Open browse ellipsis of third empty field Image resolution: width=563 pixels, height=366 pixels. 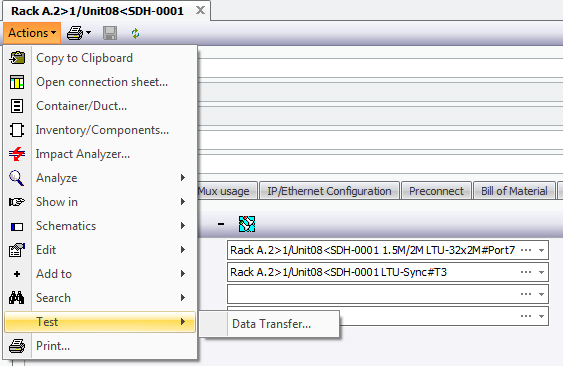[x=526, y=294]
